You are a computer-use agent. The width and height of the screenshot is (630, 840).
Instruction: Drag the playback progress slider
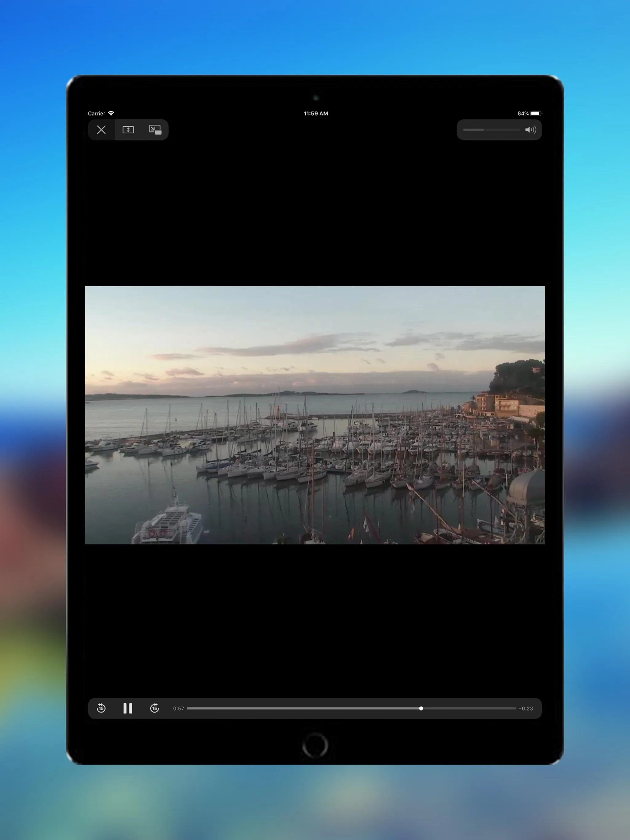click(x=421, y=708)
